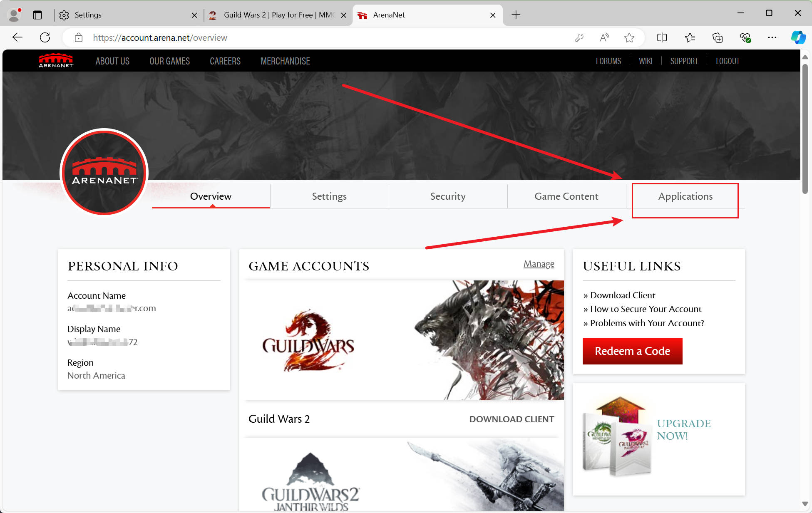Open the OUR GAMES menu

pos(169,61)
